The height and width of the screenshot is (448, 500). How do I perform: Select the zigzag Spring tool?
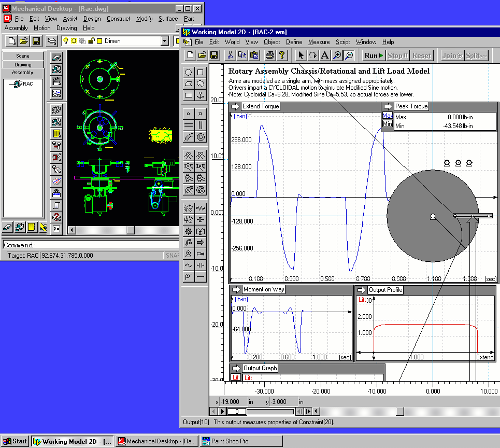[x=200, y=208]
